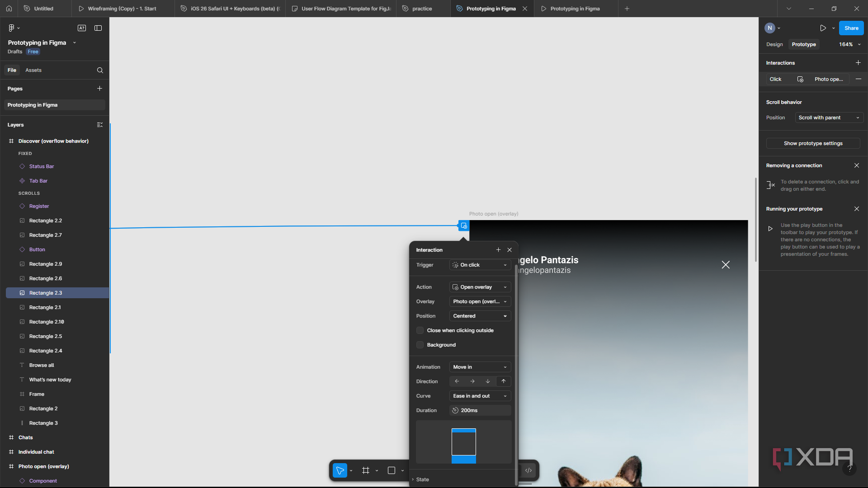Open Scroll with parent position dropdown
This screenshot has height=488, width=868.
[829, 117]
